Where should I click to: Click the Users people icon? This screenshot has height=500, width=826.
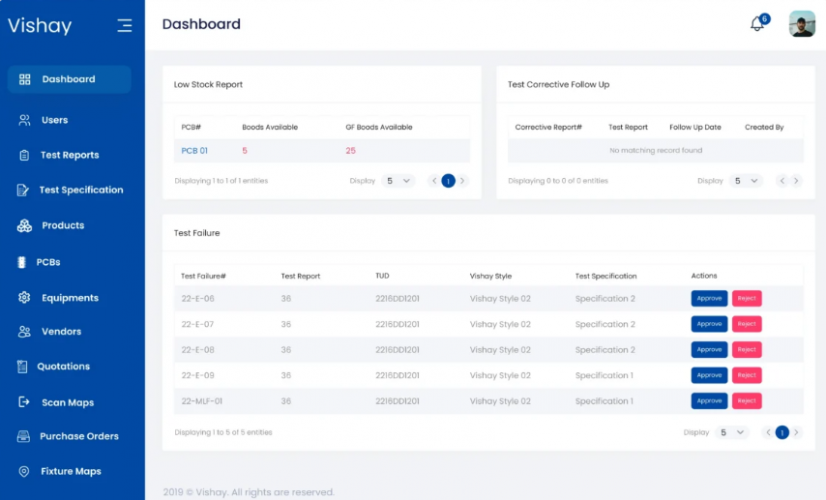point(24,120)
